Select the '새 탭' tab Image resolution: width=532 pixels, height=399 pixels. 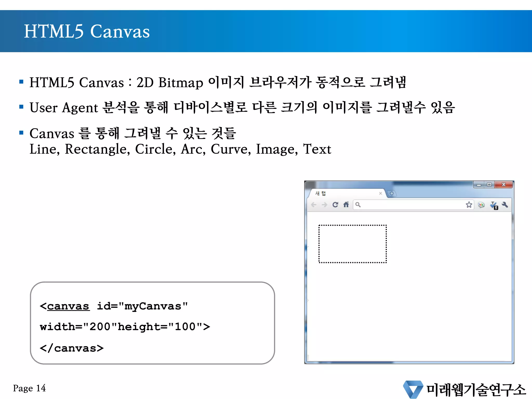347,193
